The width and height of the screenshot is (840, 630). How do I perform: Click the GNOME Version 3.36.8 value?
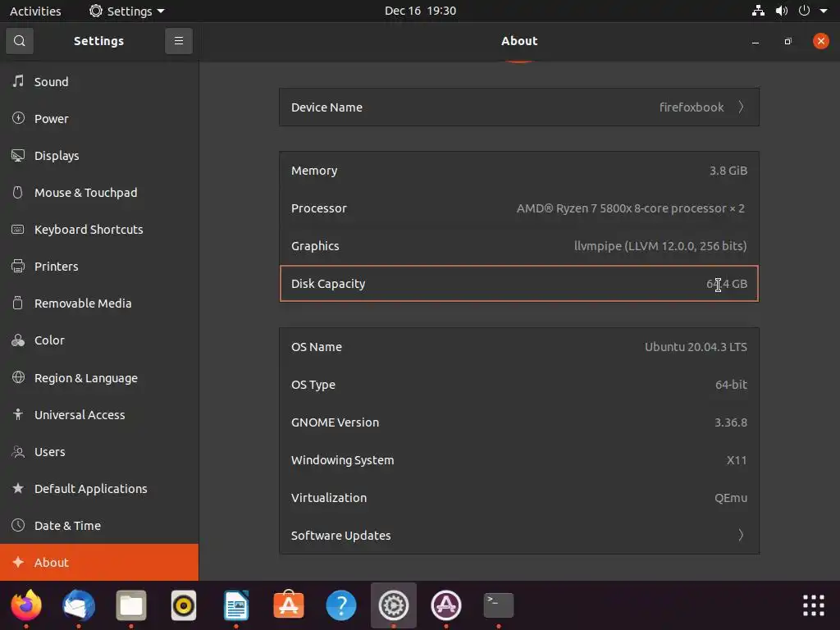pyautogui.click(x=731, y=422)
